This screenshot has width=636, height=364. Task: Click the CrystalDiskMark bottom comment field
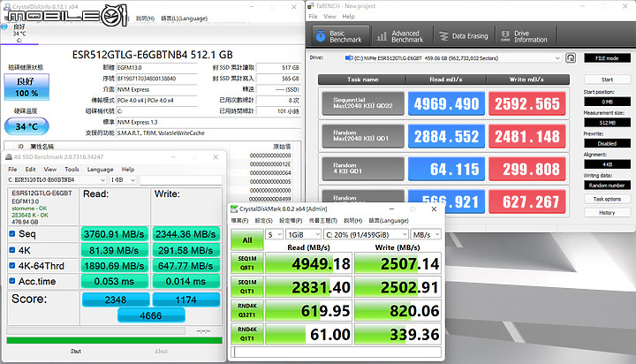pos(336,352)
